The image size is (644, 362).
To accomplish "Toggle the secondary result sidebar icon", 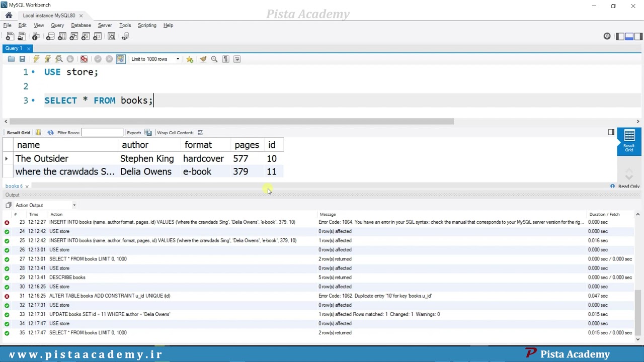I will pyautogui.click(x=611, y=132).
